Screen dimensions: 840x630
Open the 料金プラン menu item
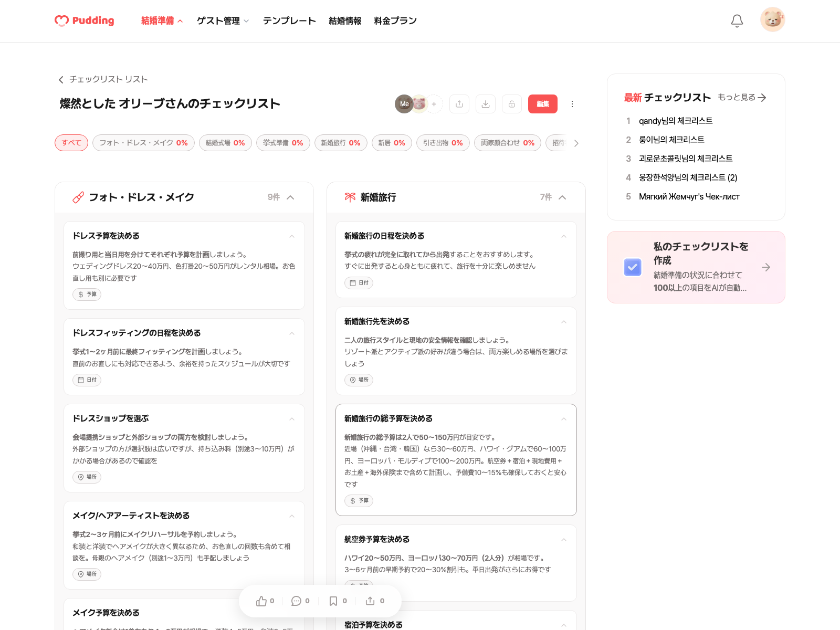pos(395,21)
